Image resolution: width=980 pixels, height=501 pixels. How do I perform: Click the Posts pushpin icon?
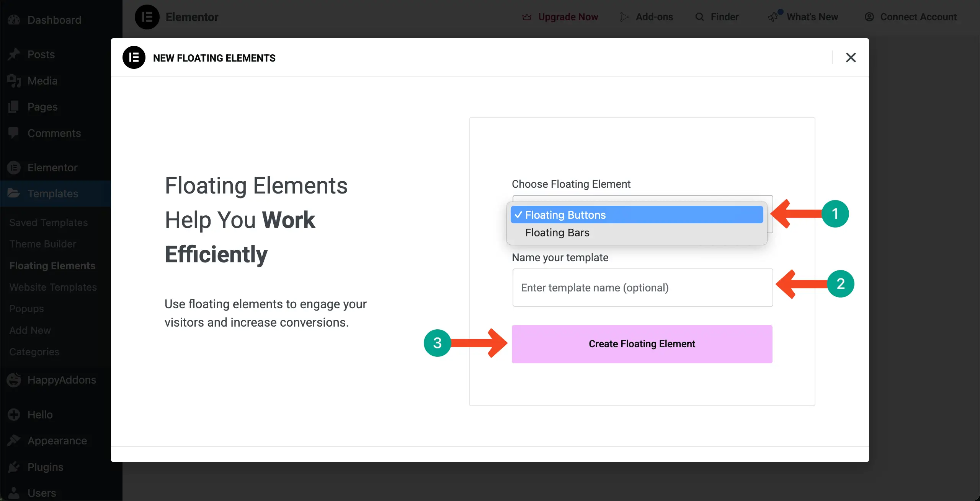click(14, 54)
